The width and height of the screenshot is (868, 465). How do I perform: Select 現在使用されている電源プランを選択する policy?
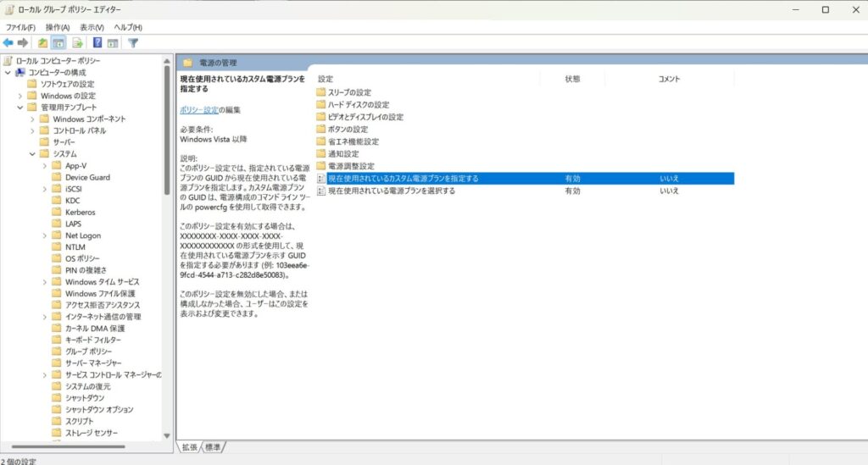pyautogui.click(x=391, y=191)
